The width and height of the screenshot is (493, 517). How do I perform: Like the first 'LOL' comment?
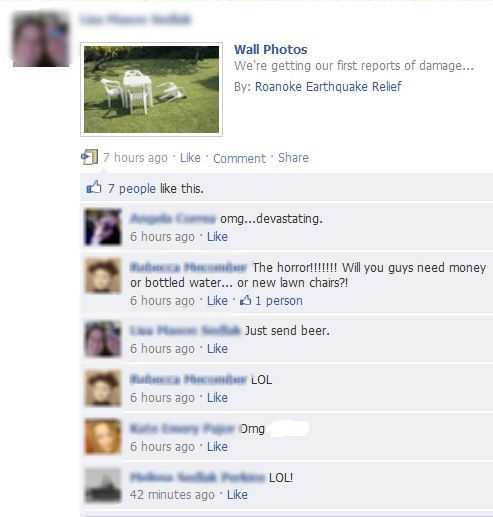(x=217, y=398)
